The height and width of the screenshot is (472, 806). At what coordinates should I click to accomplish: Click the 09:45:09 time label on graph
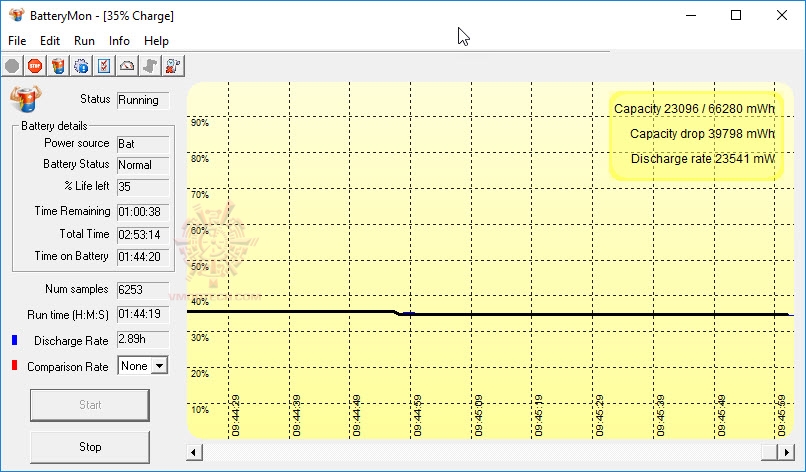[479, 415]
